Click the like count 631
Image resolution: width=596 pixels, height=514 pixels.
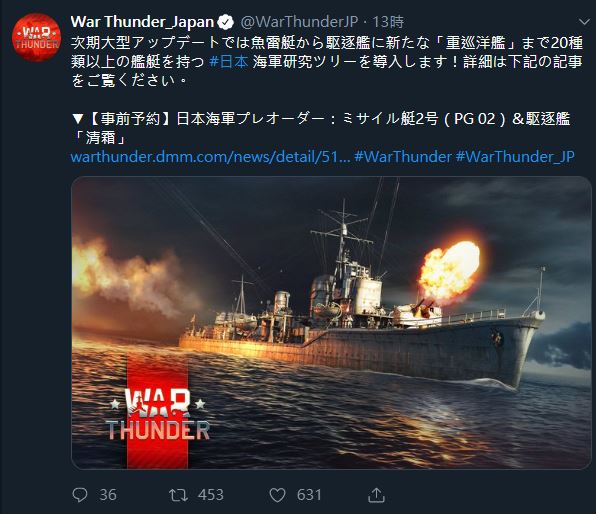click(309, 495)
